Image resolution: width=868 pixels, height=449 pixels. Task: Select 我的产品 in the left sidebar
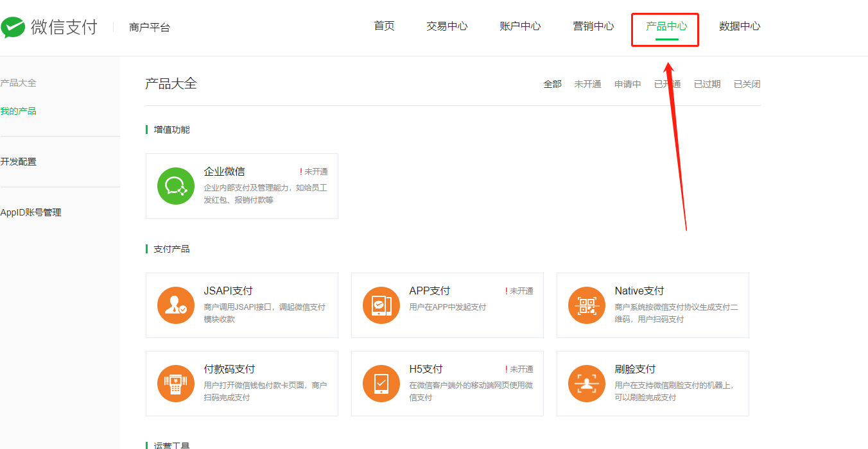coord(18,111)
